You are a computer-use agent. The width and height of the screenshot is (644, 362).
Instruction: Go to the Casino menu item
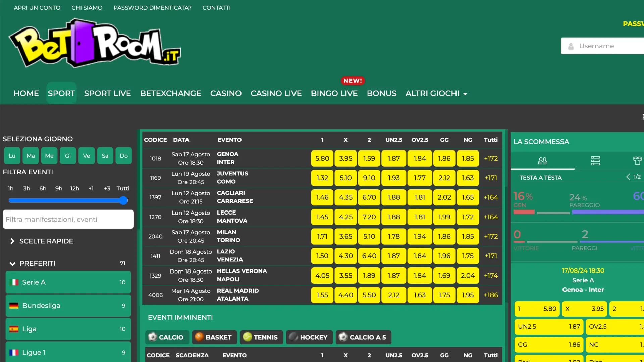click(226, 93)
